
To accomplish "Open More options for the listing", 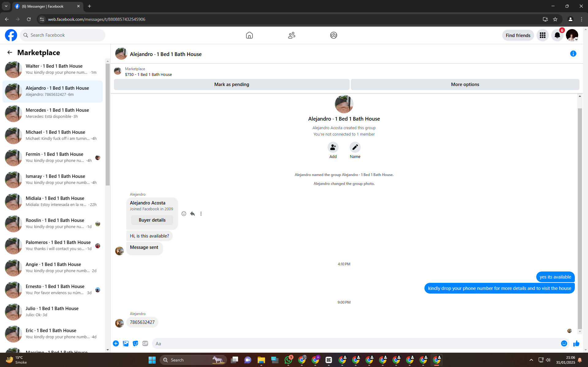I will [465, 84].
